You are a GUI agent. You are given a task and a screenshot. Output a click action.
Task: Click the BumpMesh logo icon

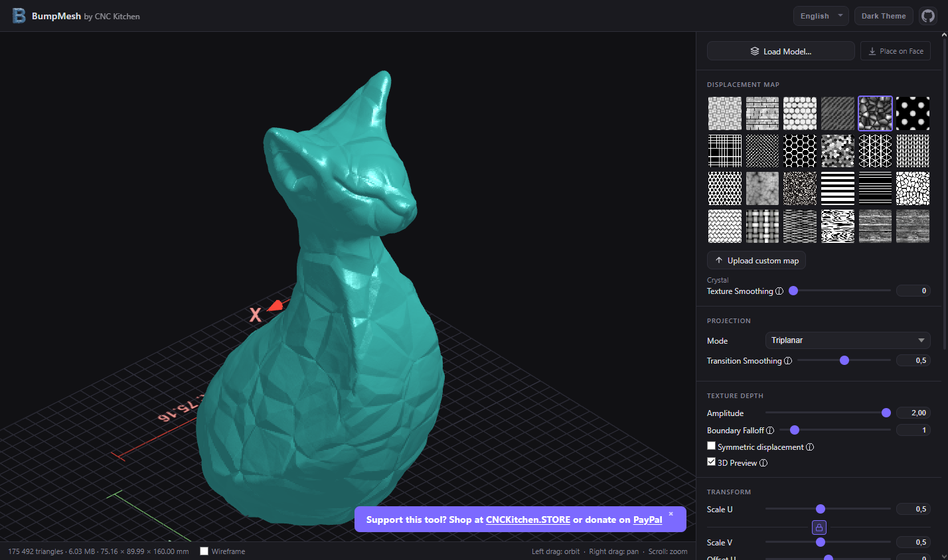(x=19, y=16)
